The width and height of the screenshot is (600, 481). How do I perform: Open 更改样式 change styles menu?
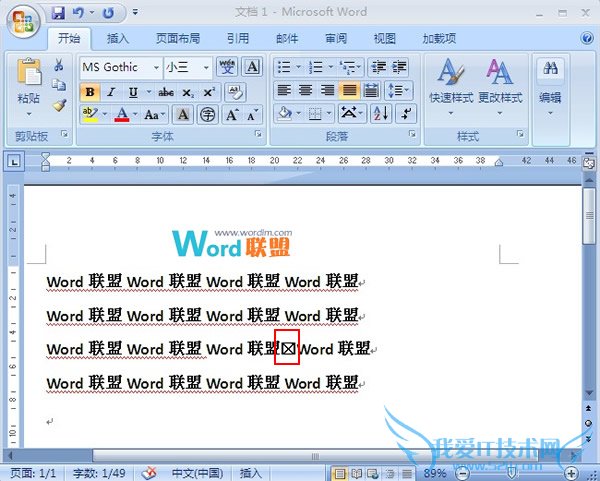coord(500,88)
